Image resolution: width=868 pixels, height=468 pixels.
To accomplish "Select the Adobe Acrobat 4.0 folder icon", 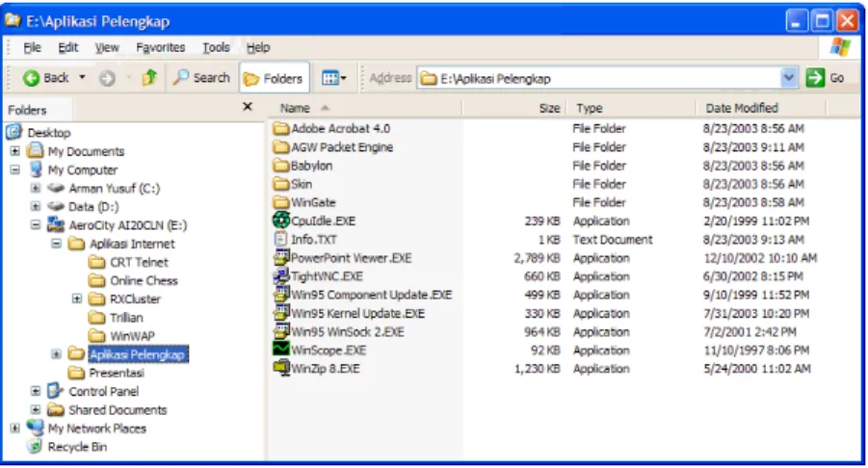I will click(x=281, y=129).
